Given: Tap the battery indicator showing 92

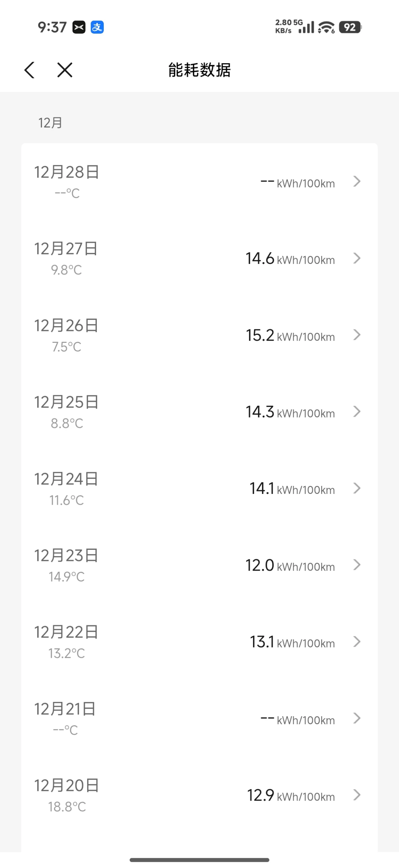Looking at the screenshot, I should point(350,27).
